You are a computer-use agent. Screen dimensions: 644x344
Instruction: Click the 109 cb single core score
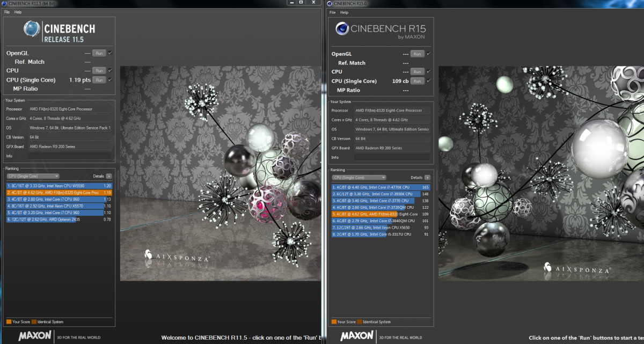[x=400, y=81]
